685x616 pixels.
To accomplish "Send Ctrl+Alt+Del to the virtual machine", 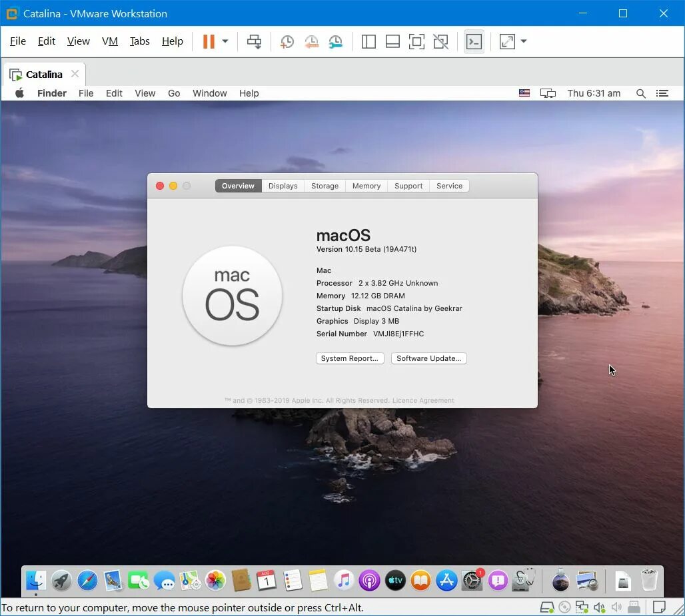I will point(255,41).
